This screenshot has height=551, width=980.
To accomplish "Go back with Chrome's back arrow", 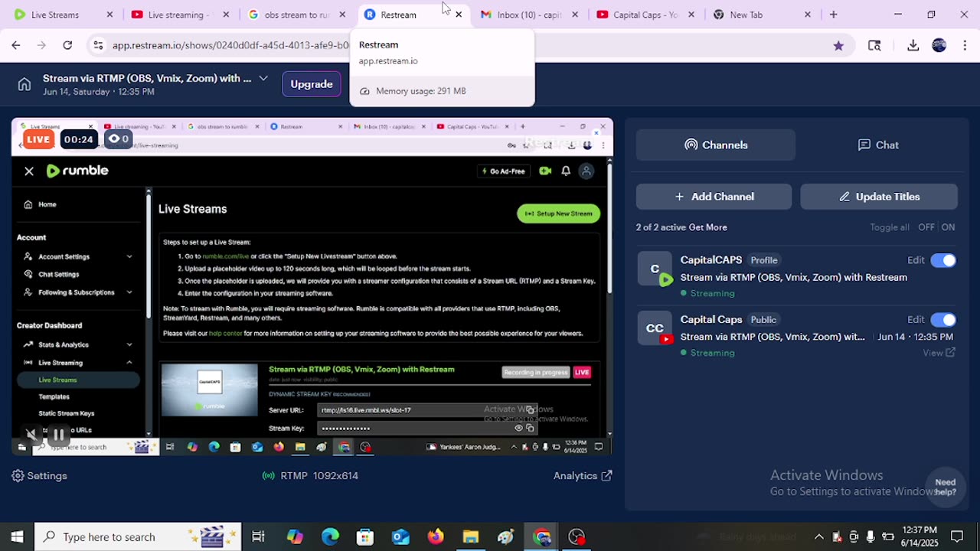I will coord(16,46).
